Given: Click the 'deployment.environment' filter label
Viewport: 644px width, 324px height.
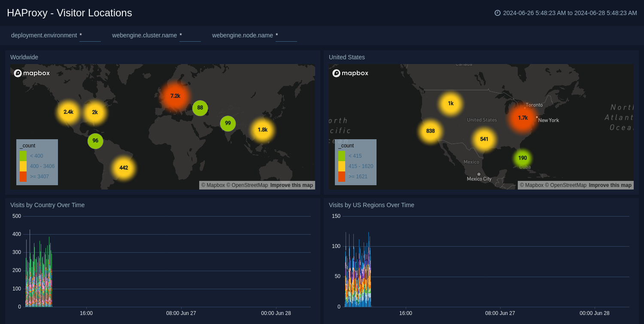Looking at the screenshot, I should click(44, 35).
